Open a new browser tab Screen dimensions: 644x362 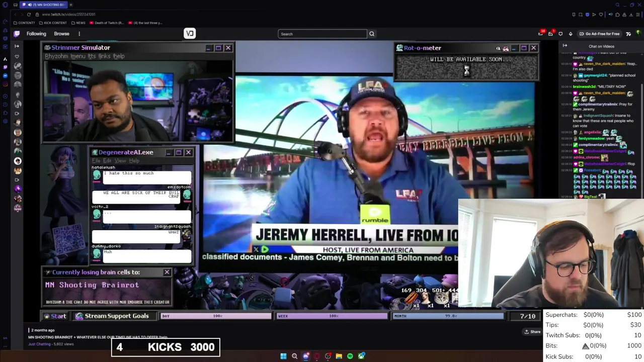71,5
